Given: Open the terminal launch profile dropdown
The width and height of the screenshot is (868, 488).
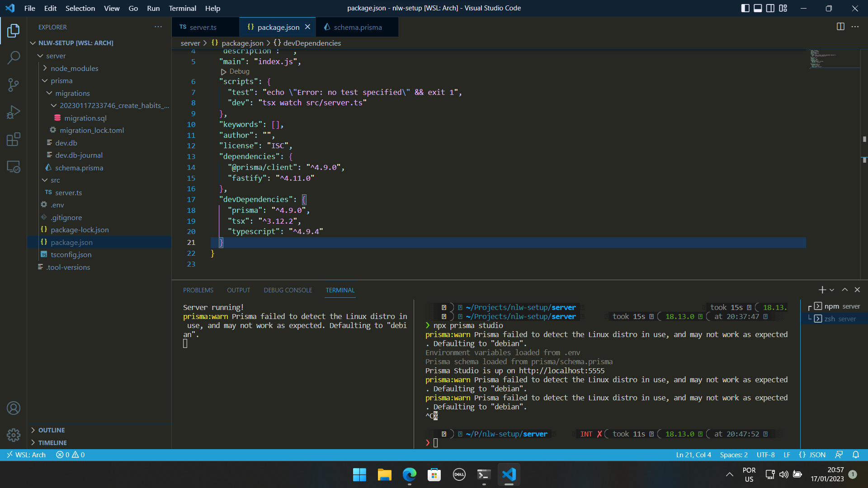Looking at the screenshot, I should pyautogui.click(x=832, y=290).
